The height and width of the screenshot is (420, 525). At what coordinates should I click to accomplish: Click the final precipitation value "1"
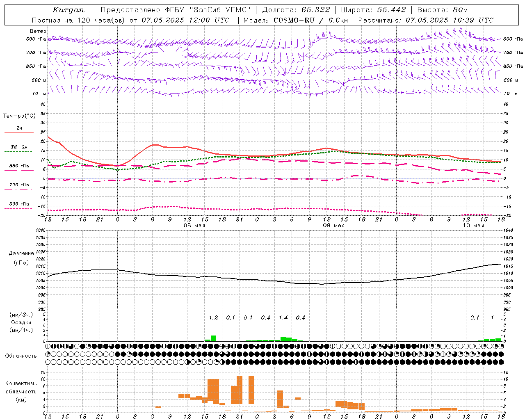pos(492,317)
